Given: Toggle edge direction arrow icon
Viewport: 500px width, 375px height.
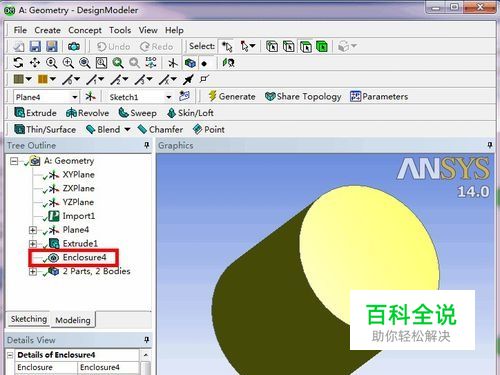Looking at the screenshot, I should 188,80.
